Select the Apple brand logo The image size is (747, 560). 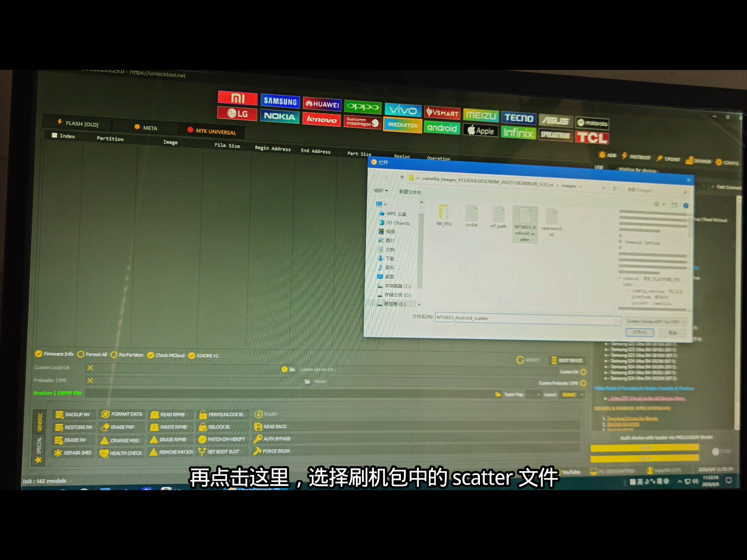[480, 131]
